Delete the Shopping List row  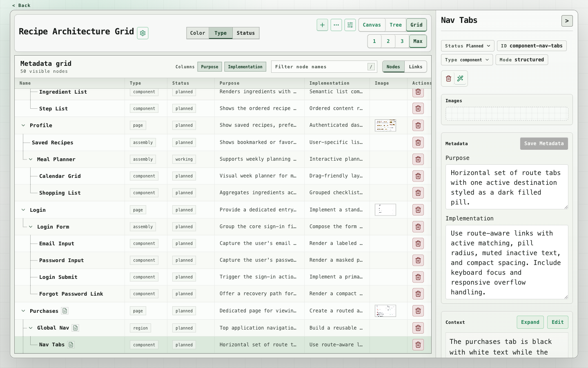(418, 193)
